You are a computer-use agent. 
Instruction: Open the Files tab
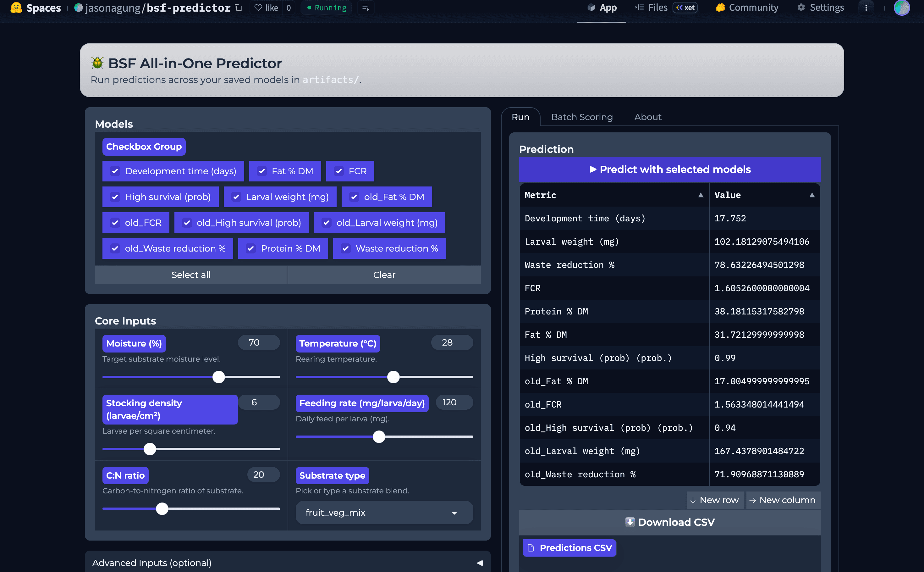coord(666,8)
